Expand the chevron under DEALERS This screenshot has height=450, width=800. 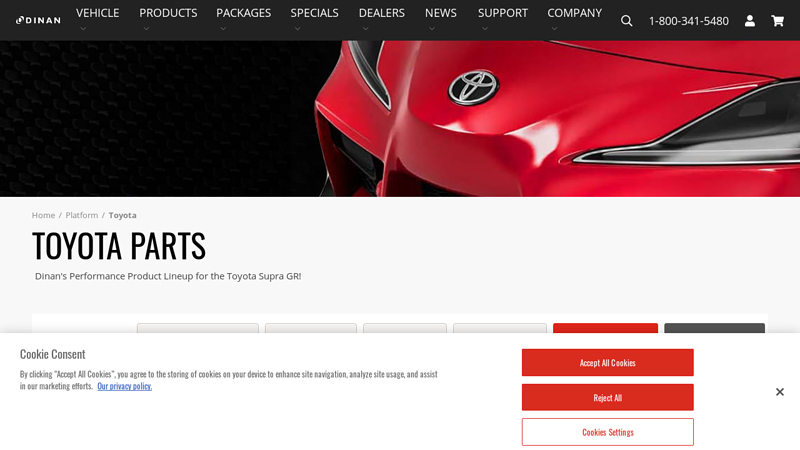[x=365, y=29]
